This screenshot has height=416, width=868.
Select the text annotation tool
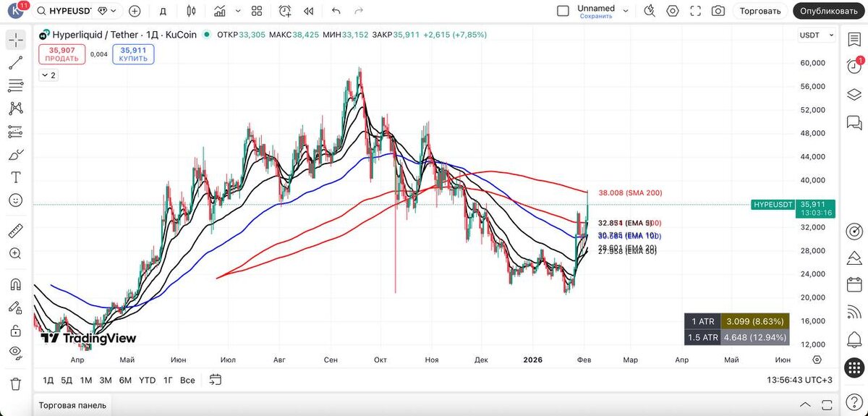(16, 177)
